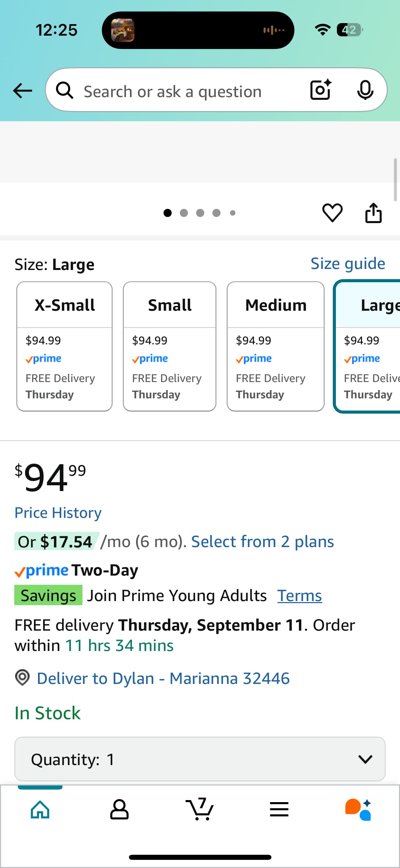This screenshot has width=400, height=868.
Task: Open the Size guide link
Action: 348,264
